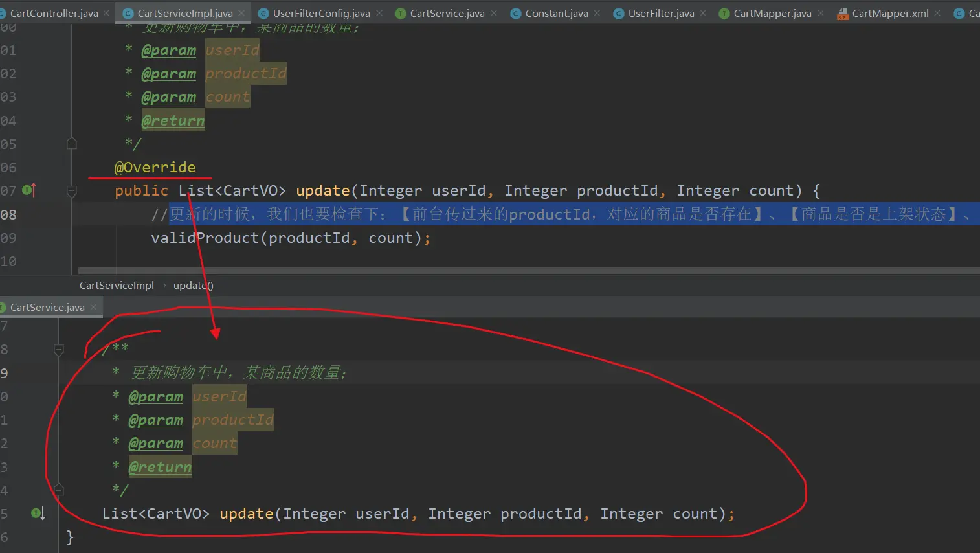Viewport: 980px width, 553px height.
Task: Click productId Javadoc parameter in the upper editor
Action: 246,74
